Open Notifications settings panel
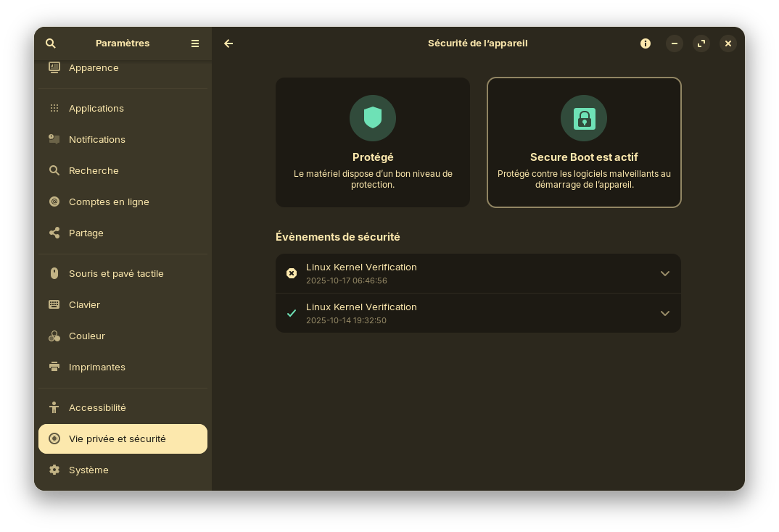Image resolution: width=779 pixels, height=532 pixels. pyautogui.click(x=97, y=139)
